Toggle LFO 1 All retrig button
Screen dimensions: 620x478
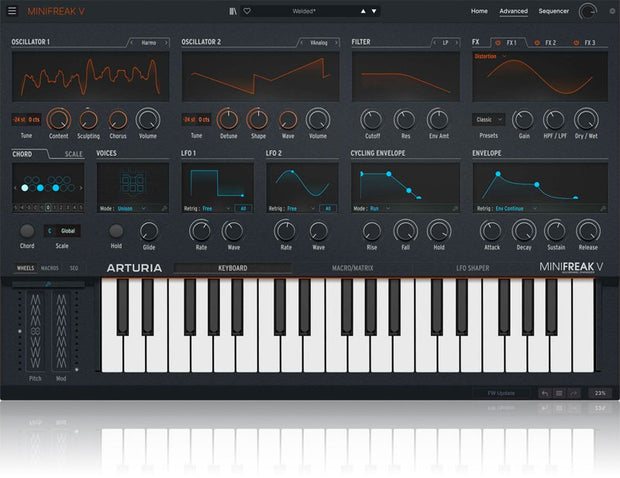click(x=243, y=208)
